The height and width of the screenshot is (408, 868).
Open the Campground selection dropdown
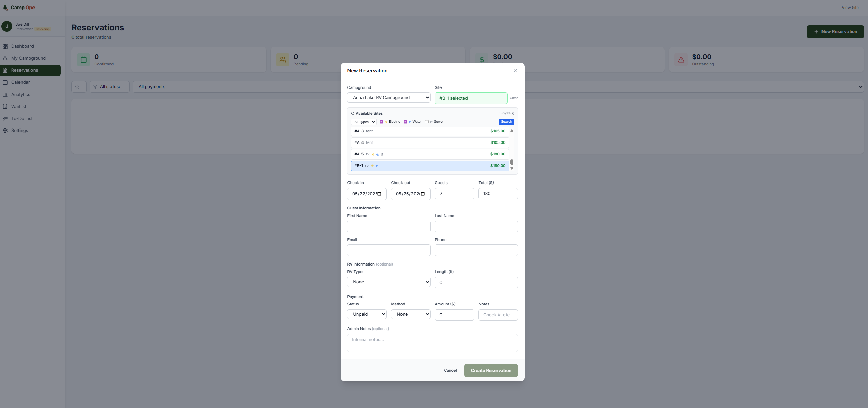tap(389, 98)
